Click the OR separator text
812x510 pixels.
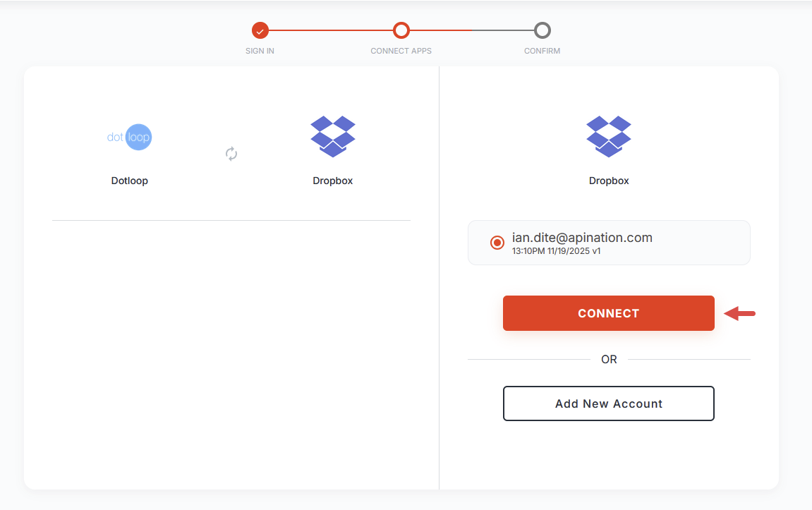coord(609,359)
